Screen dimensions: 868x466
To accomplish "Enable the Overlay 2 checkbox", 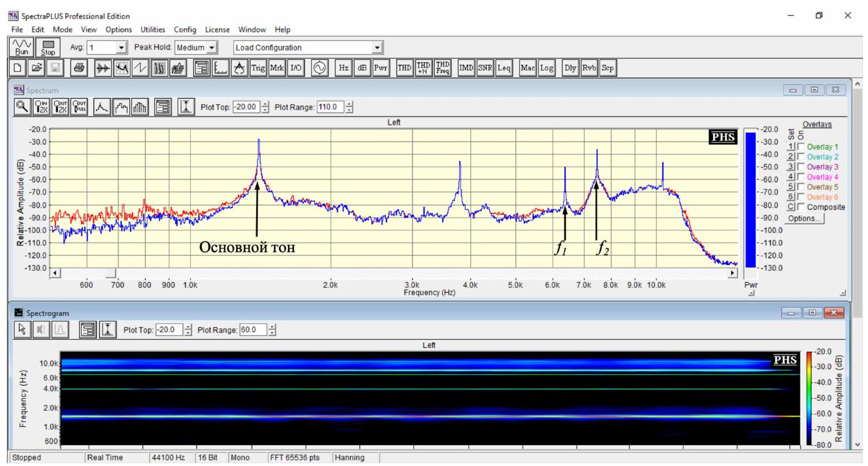I will point(801,157).
